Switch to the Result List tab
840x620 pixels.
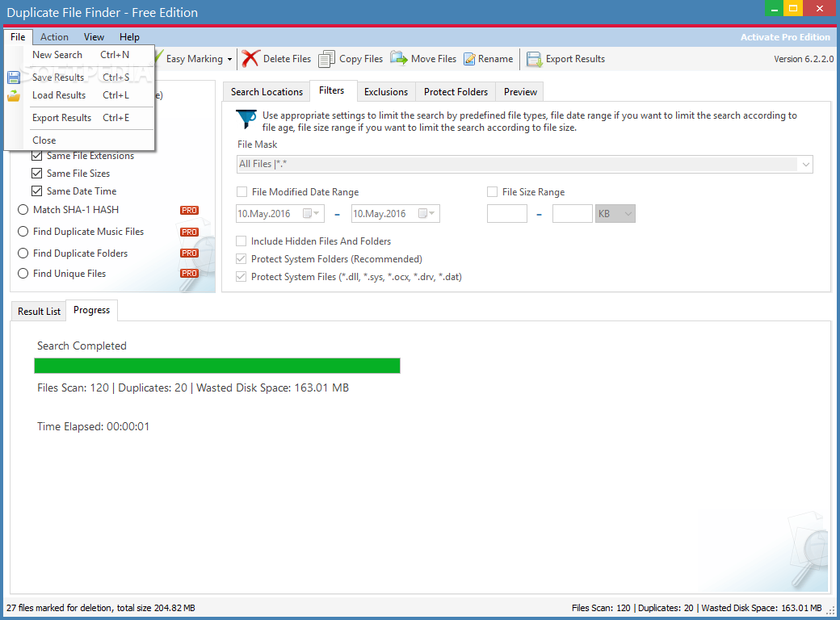[x=39, y=312]
